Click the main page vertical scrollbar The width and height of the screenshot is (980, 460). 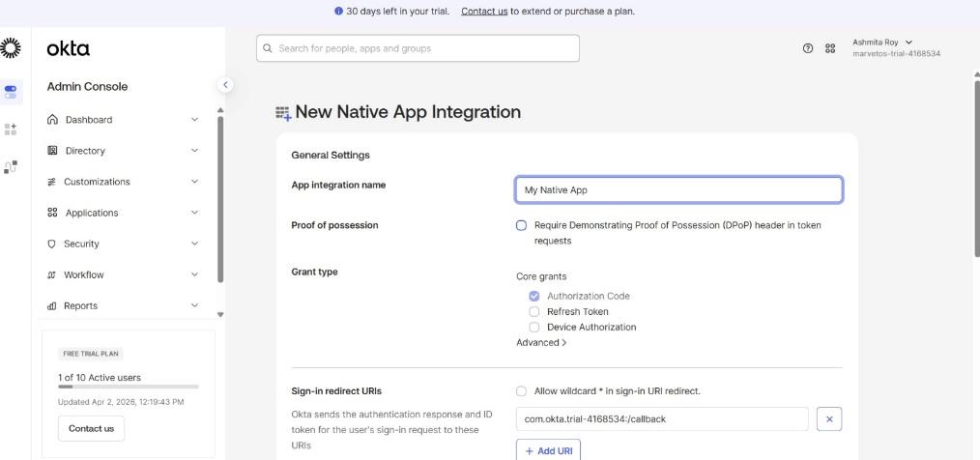pyautogui.click(x=977, y=169)
